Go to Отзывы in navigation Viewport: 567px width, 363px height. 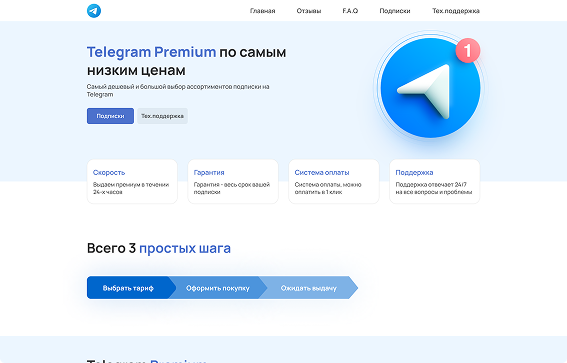pyautogui.click(x=309, y=11)
